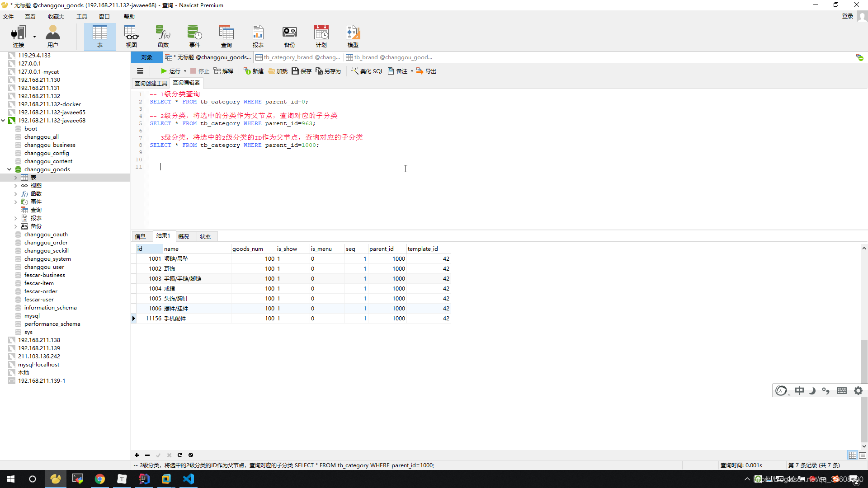Select the Table (表) toolbar icon
868x488 pixels.
tap(99, 36)
